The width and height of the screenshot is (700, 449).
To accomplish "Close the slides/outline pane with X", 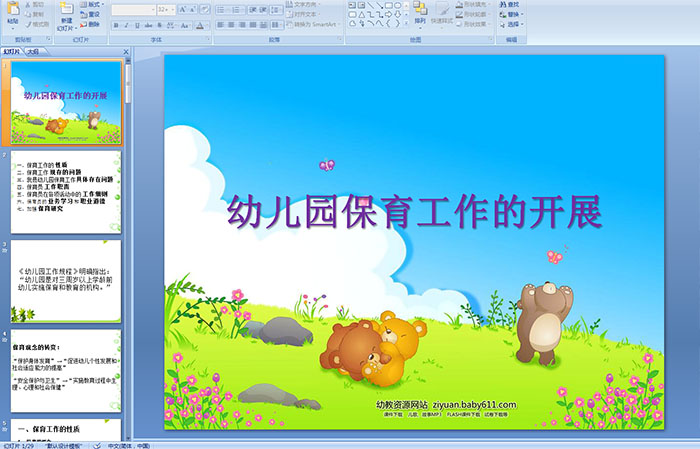I will [126, 52].
